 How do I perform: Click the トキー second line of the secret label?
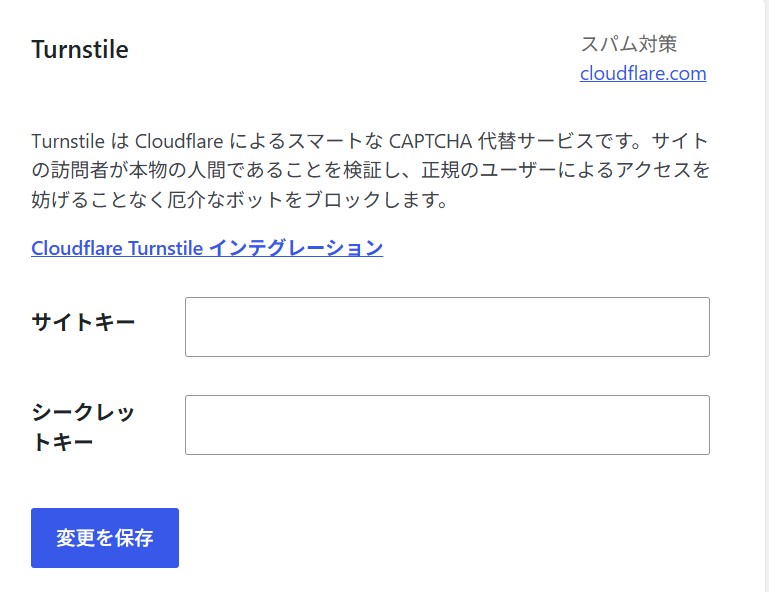click(62, 442)
